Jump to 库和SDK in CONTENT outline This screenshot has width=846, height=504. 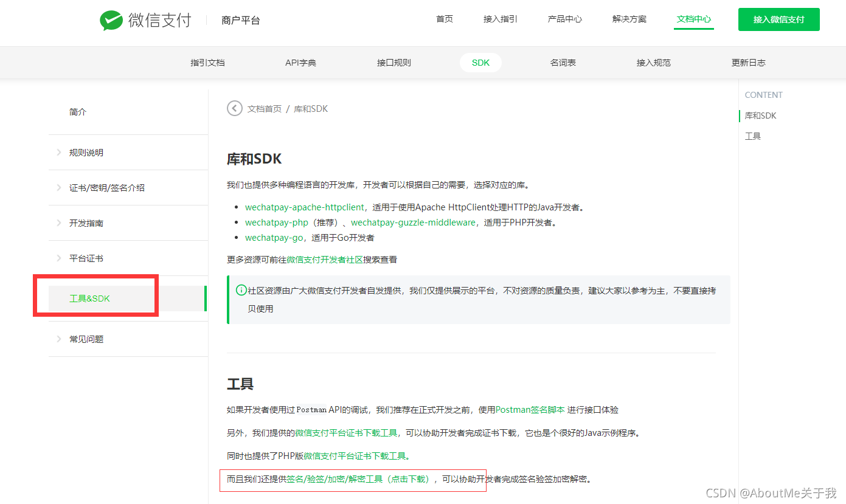[x=761, y=116]
